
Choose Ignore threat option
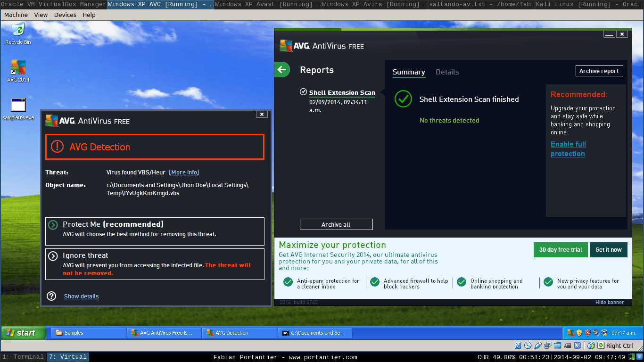point(155,264)
